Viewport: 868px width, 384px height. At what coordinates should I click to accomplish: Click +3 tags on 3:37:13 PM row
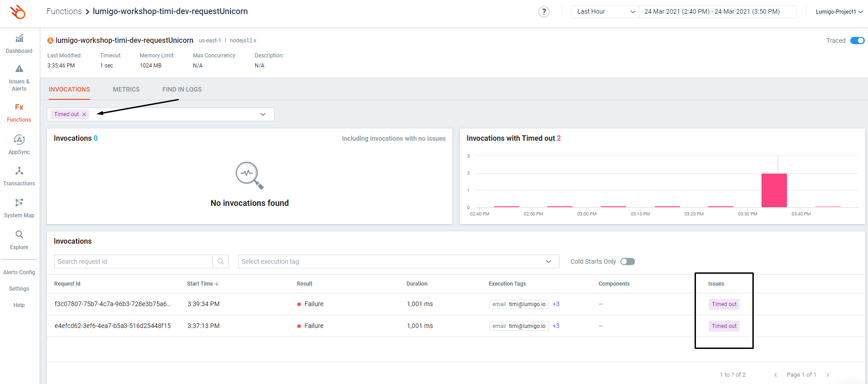pyautogui.click(x=556, y=326)
